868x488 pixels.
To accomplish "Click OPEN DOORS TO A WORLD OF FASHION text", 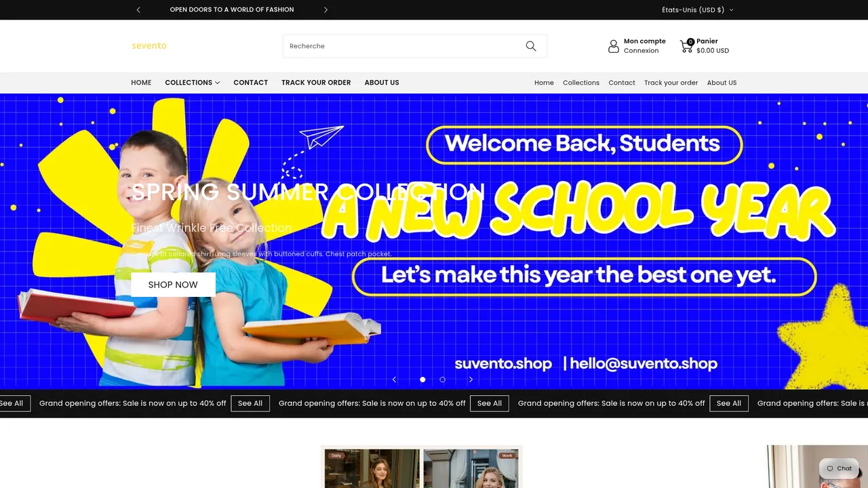I will pyautogui.click(x=232, y=9).
